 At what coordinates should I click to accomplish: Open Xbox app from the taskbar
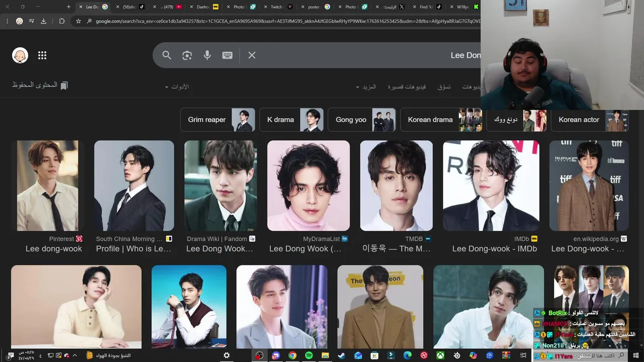point(440,355)
